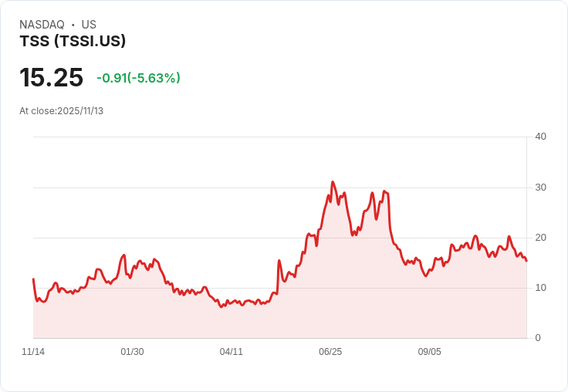Click the highest peak of the price line
Image resolution: width=568 pixels, height=392 pixels.
coord(333,182)
